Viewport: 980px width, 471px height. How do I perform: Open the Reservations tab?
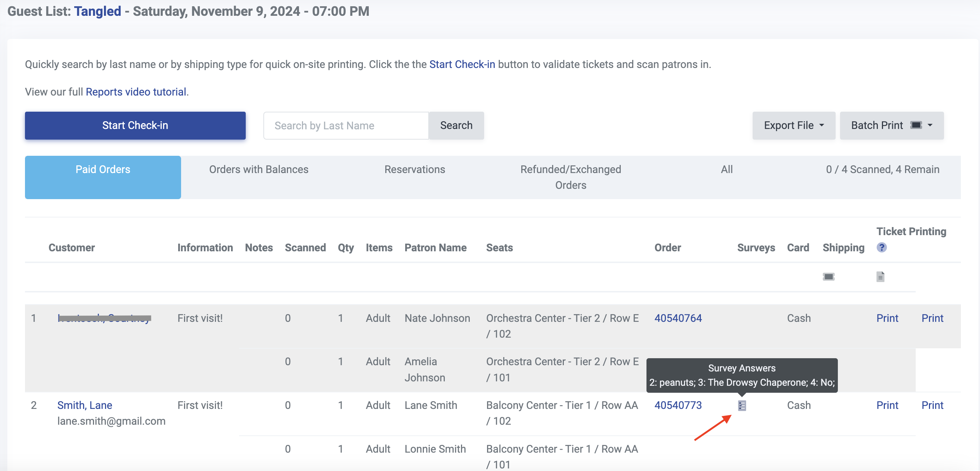point(414,170)
